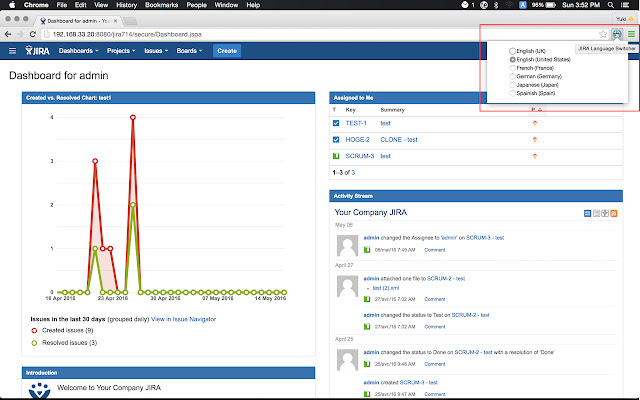
Task: Click the Resolved issues (3) legend entry
Action: point(64,342)
